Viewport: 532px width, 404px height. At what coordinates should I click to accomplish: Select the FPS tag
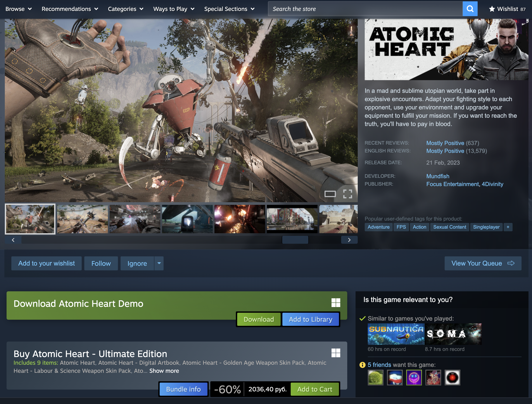[x=401, y=227]
